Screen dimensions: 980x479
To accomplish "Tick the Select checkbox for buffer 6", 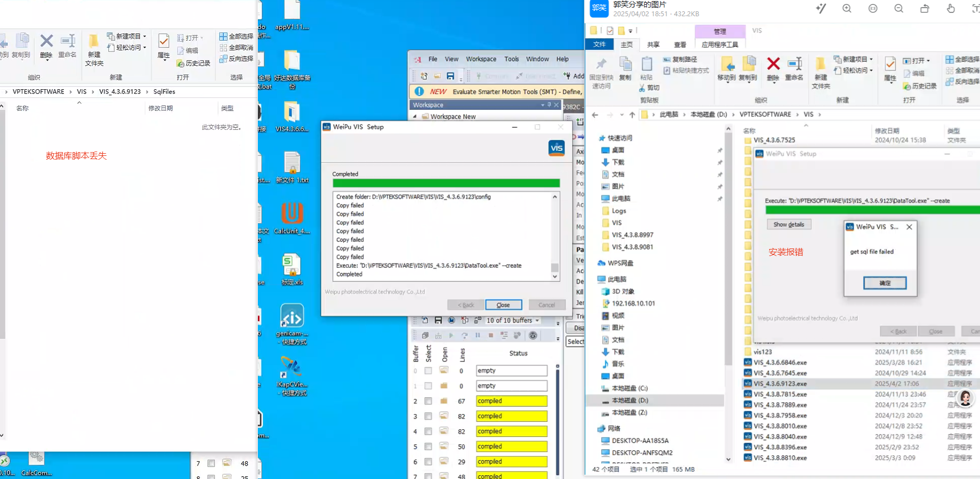I will coord(428,462).
